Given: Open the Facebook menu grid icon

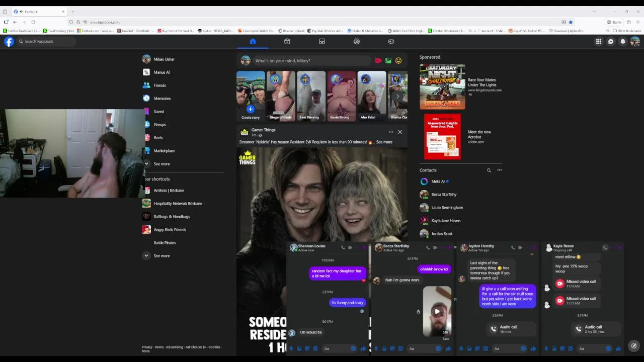Looking at the screenshot, I should [x=599, y=42].
